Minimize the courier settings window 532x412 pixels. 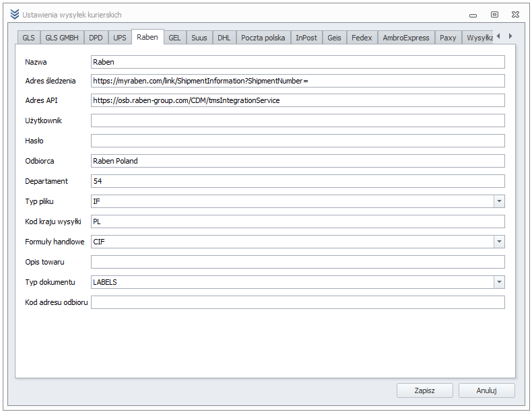(473, 15)
